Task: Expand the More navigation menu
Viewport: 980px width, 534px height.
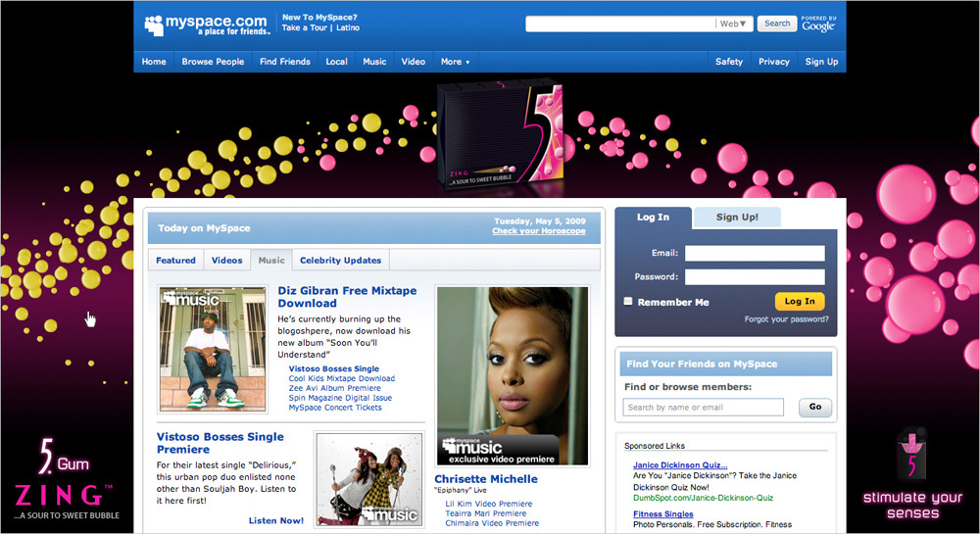Action: (455, 62)
